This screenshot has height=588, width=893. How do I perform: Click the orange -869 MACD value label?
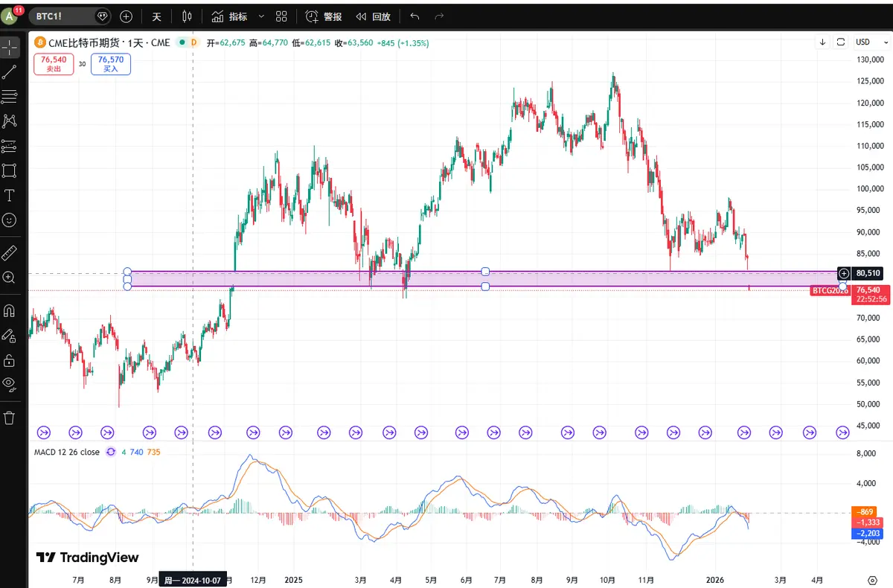tap(865, 512)
